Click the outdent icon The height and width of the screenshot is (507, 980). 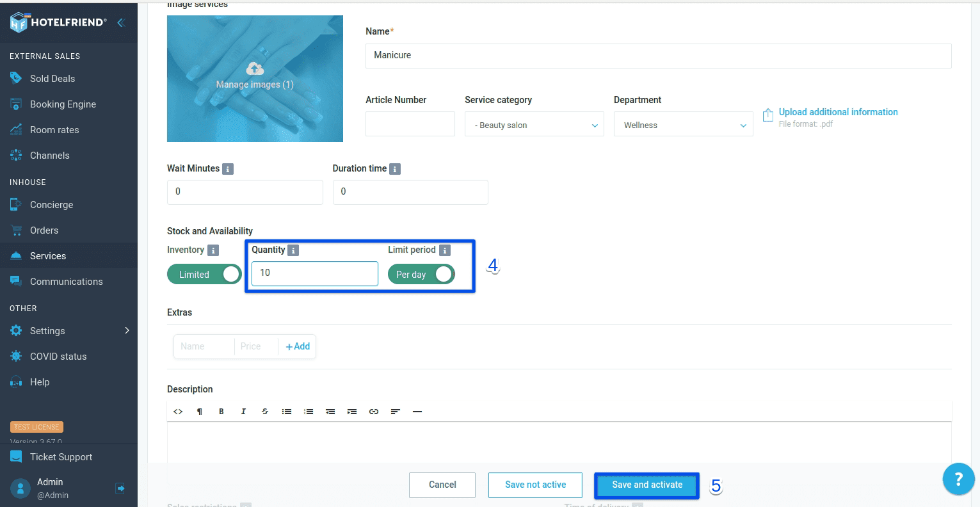click(x=330, y=412)
